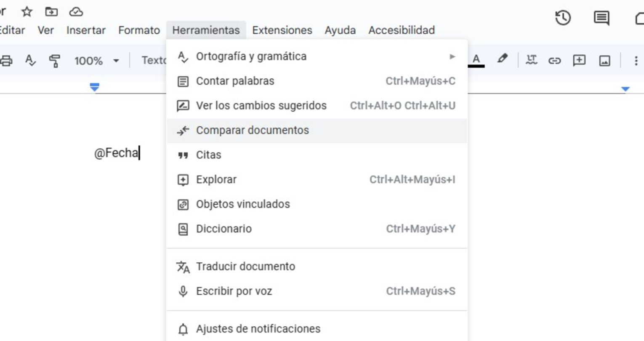Click the translate icon beside Traducir documento

[183, 267]
